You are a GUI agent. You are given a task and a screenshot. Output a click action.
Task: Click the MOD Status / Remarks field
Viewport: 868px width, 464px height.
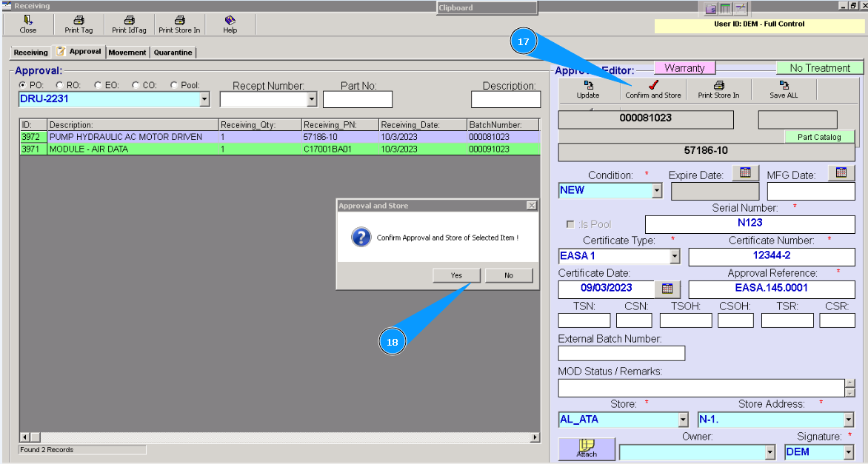click(x=701, y=389)
